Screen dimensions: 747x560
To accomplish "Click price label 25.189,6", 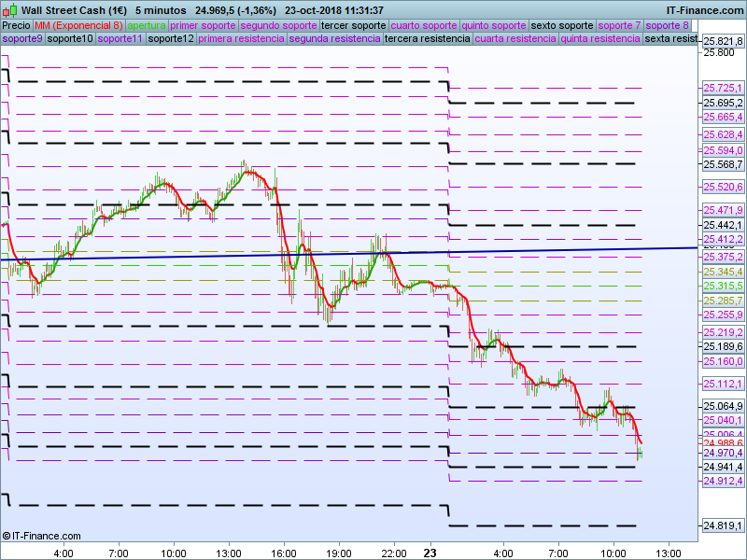I will [x=723, y=346].
